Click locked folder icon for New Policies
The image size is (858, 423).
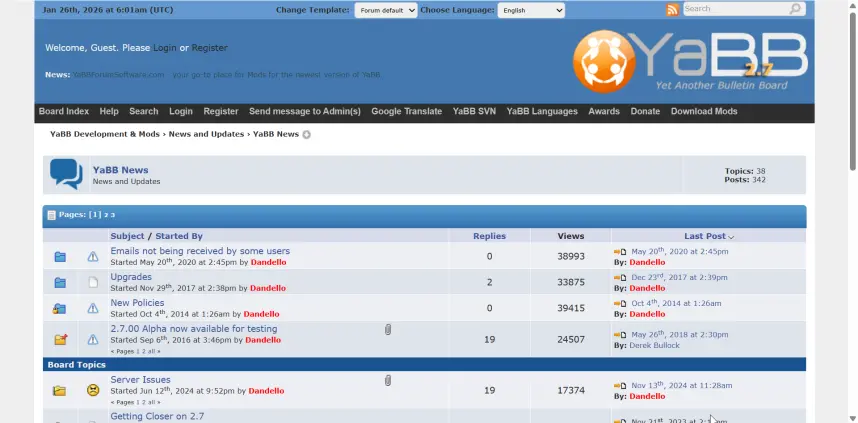coord(60,309)
